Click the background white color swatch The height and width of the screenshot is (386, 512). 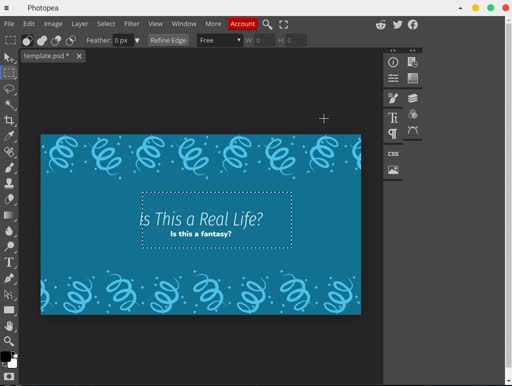coord(13,363)
